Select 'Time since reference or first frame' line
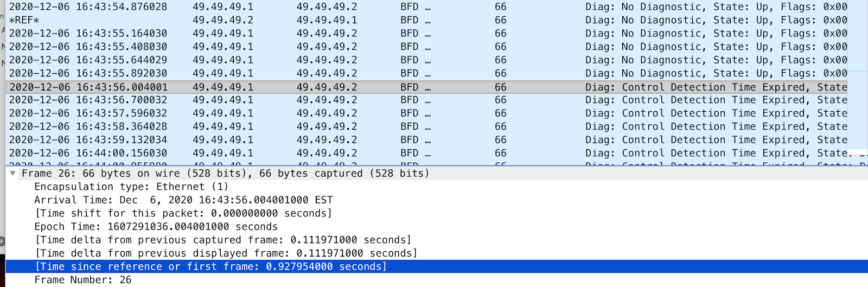Viewport: 868px width, 287px height. [x=437, y=266]
